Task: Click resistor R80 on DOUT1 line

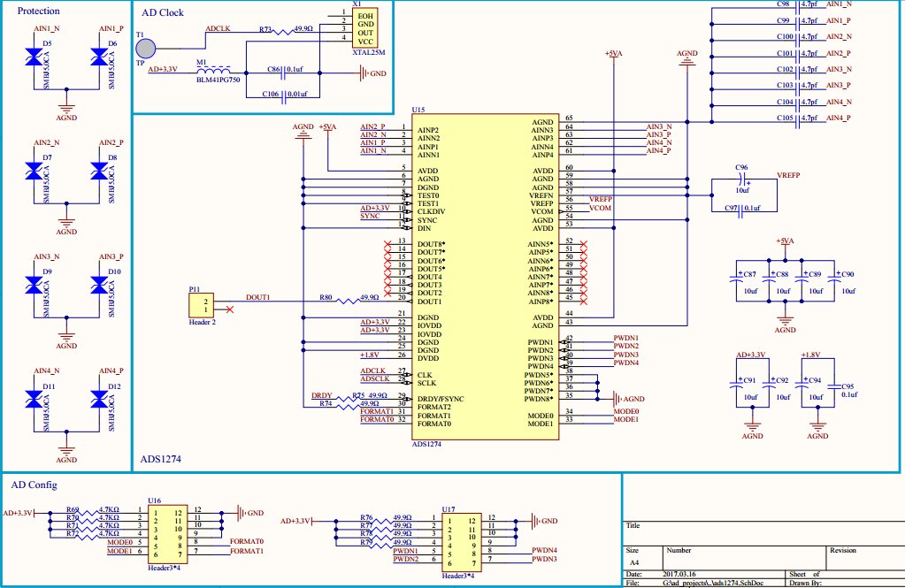Action: tap(348, 302)
